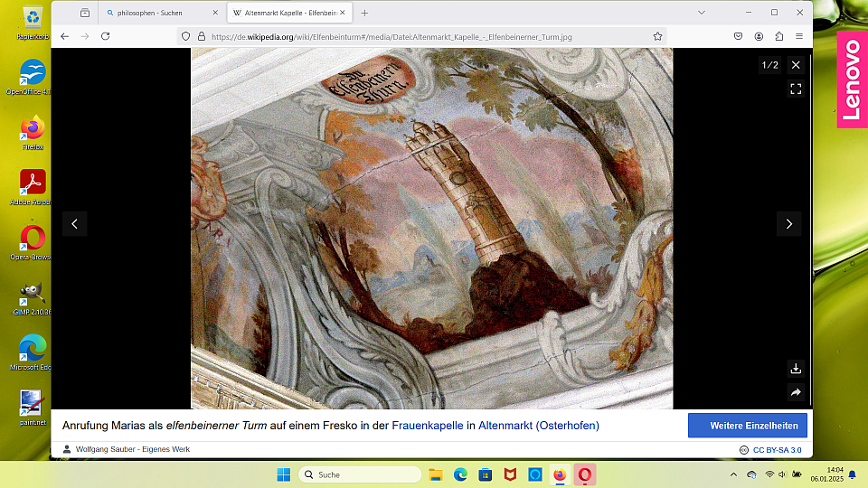Show site tracking protection shield info
Screen dimensions: 868x488
coord(186,36)
